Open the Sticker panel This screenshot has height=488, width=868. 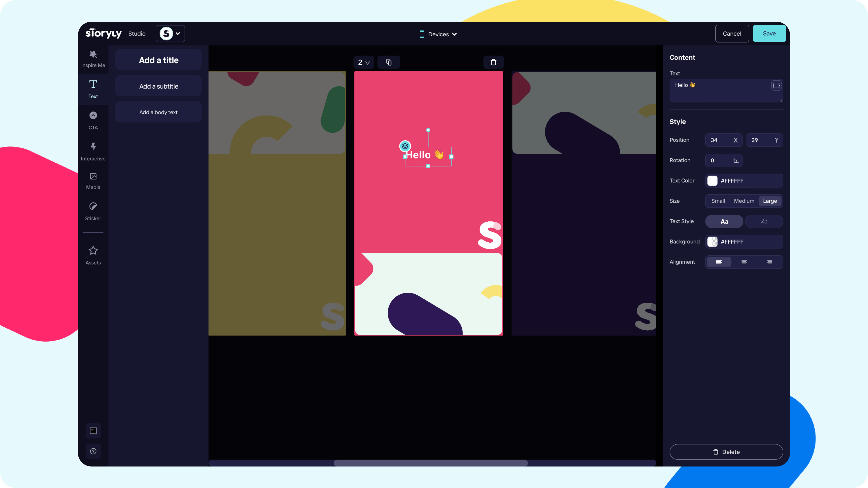93,211
